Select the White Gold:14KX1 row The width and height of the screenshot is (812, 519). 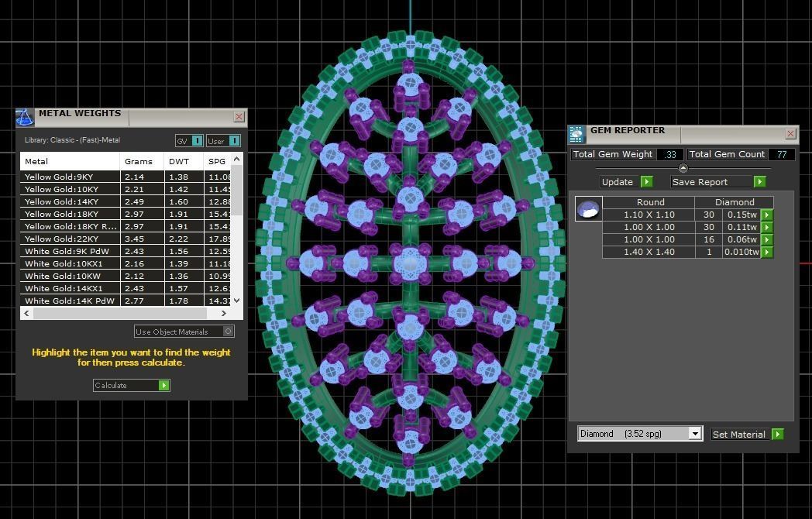[126, 288]
